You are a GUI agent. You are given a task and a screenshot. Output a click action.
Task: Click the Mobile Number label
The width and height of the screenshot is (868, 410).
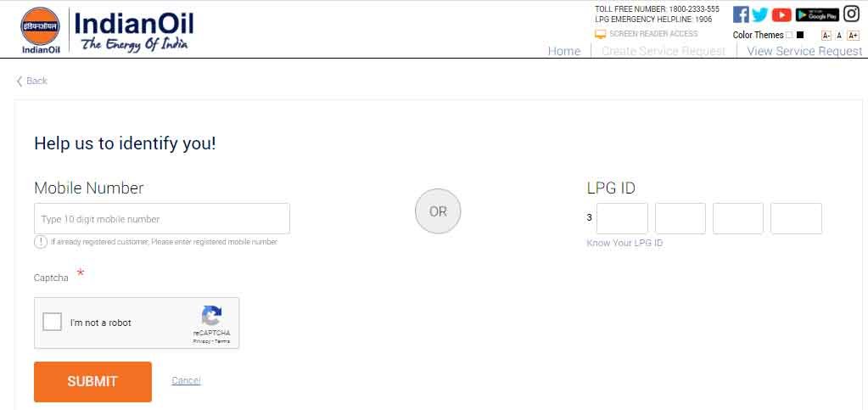[88, 188]
